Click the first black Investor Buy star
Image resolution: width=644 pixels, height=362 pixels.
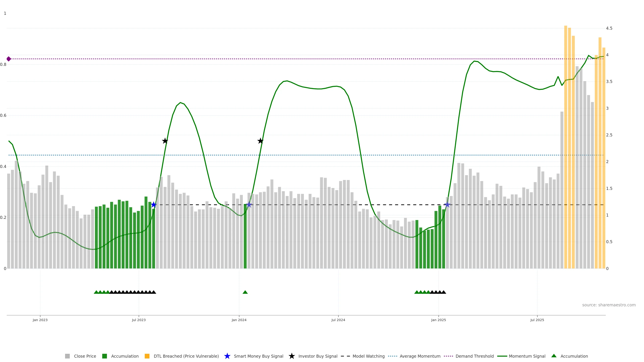click(x=165, y=141)
